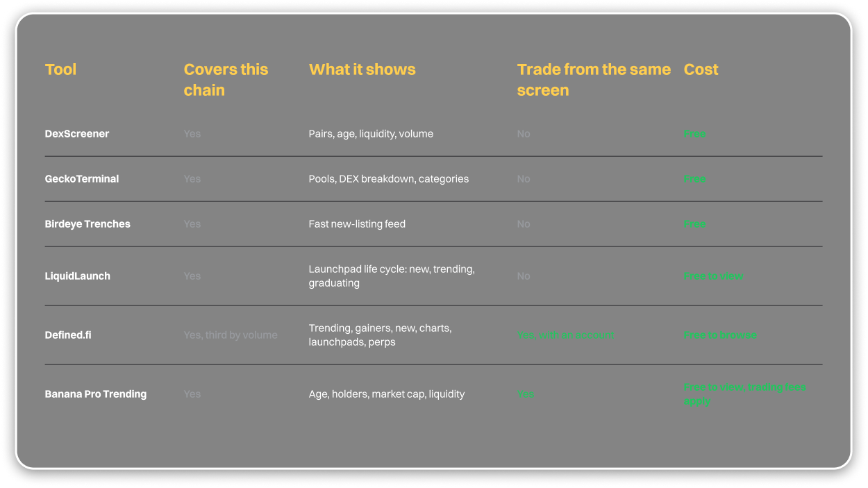The width and height of the screenshot is (868, 488).
Task: Click 'Fast new-listing feed' cell
Action: [x=357, y=224]
